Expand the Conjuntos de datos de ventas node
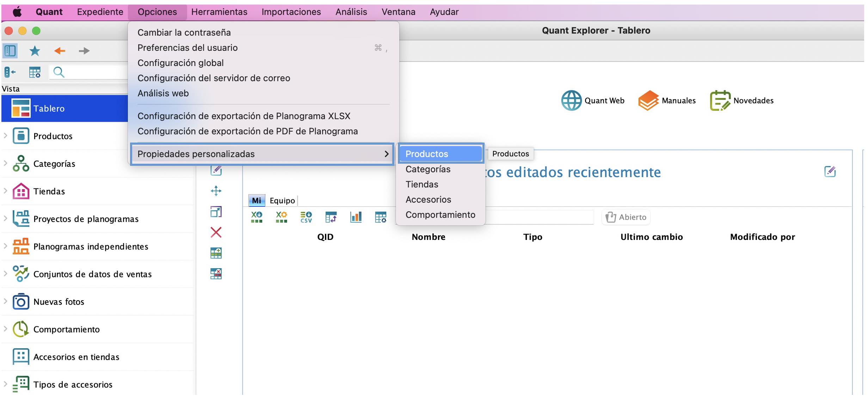Image resolution: width=868 pixels, height=404 pixels. point(5,274)
